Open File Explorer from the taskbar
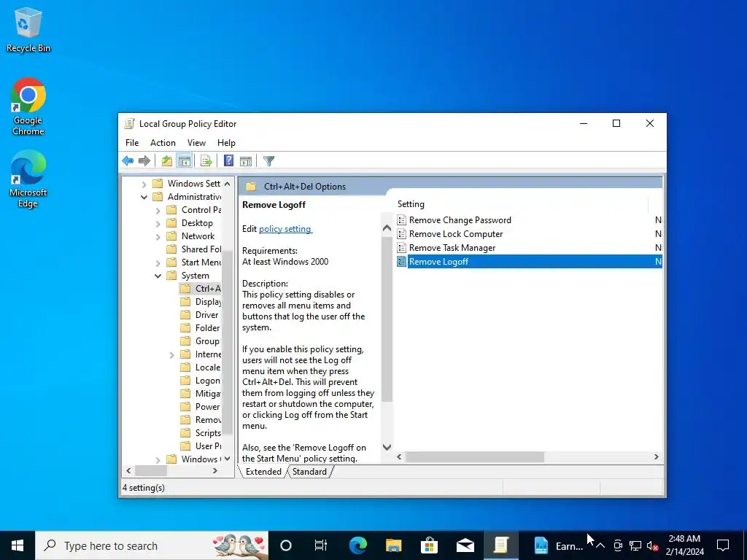Screen dimensions: 747x560 393,545
